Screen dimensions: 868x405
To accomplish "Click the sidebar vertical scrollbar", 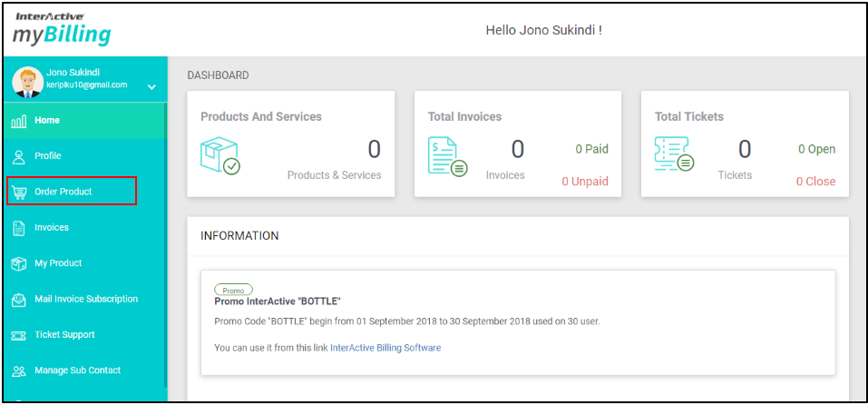I will point(166,245).
